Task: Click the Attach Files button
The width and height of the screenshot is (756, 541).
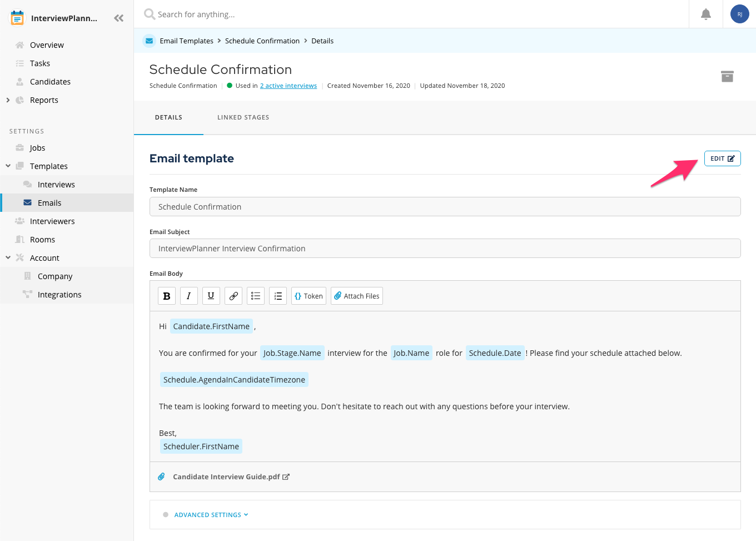Action: click(357, 296)
